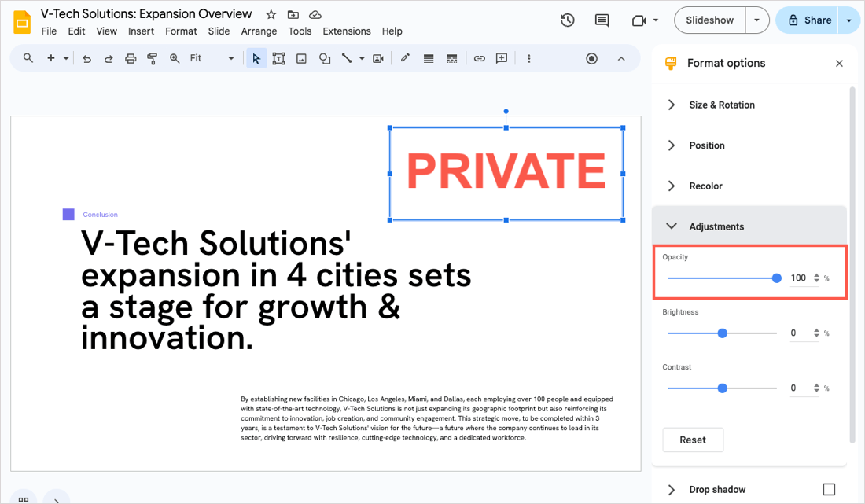Add a comment from the toolbar
Viewport: 865px width, 504px height.
(502, 58)
